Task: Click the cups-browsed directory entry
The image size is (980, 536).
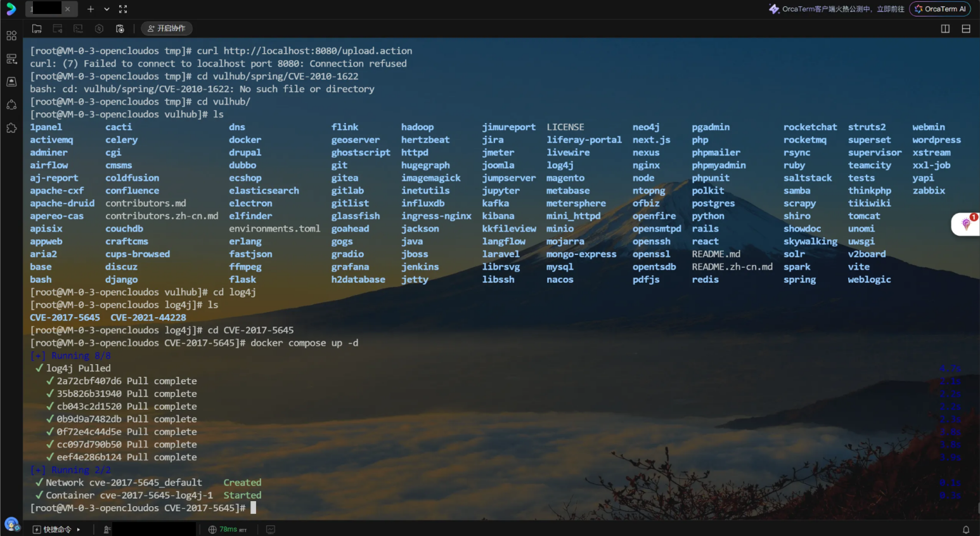Action: (138, 254)
